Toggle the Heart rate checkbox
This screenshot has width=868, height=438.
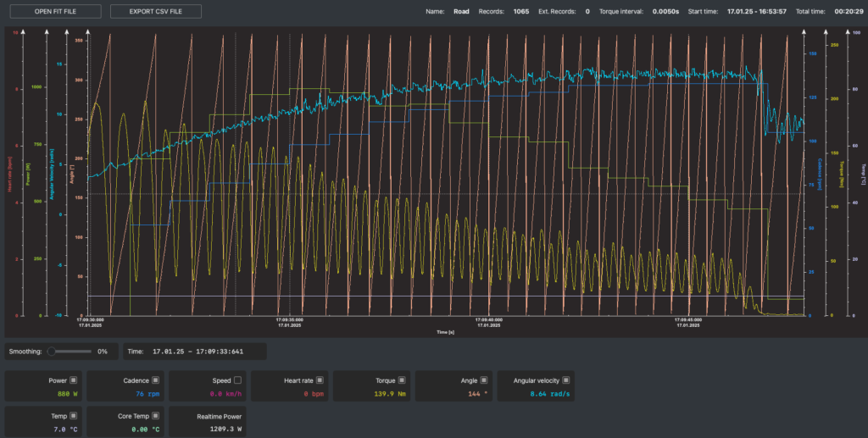pos(320,380)
